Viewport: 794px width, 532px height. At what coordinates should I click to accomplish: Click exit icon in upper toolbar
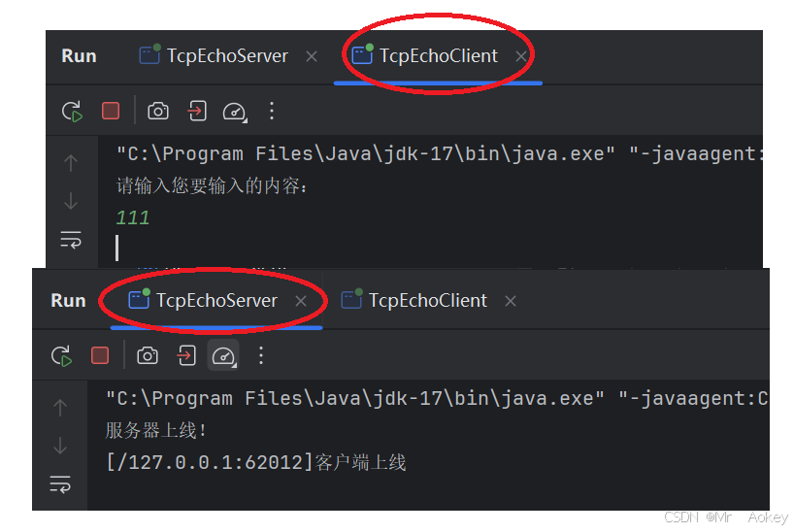(x=197, y=111)
